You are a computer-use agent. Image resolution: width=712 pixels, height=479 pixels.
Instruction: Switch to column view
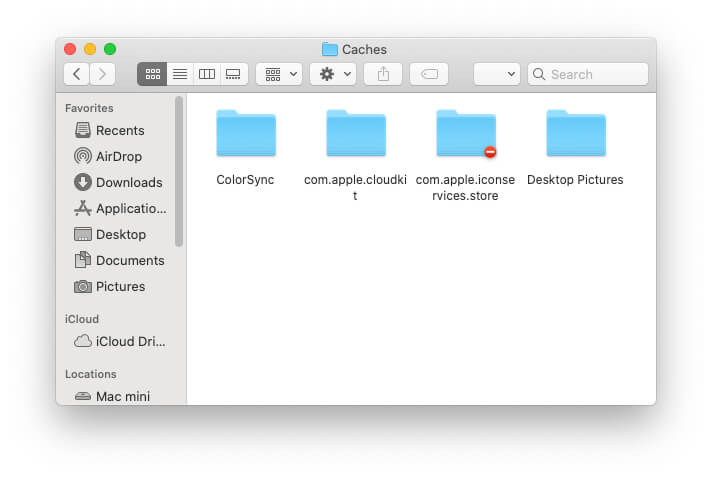pos(207,74)
